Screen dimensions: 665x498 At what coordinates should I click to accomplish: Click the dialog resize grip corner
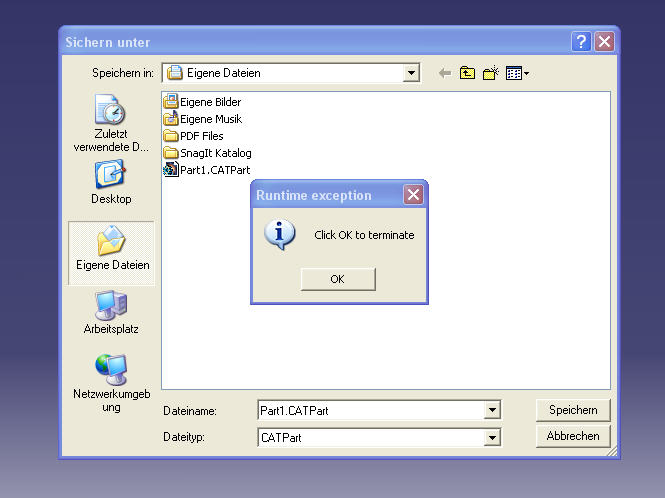click(612, 451)
